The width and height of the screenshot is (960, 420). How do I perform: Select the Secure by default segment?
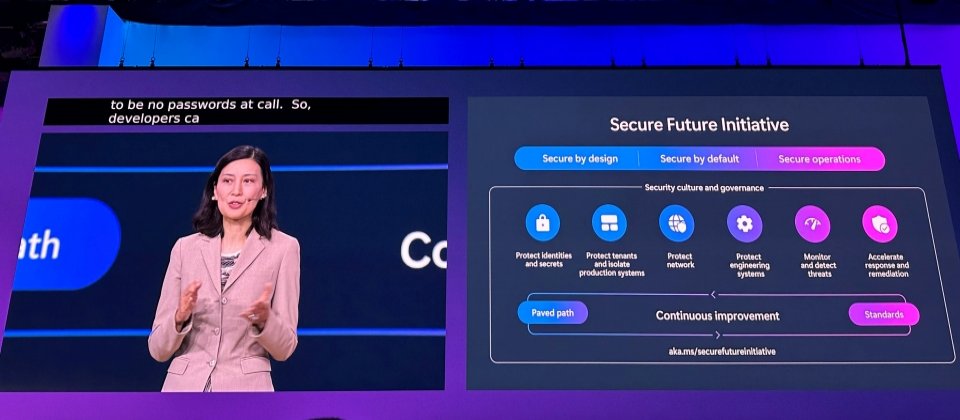point(698,159)
